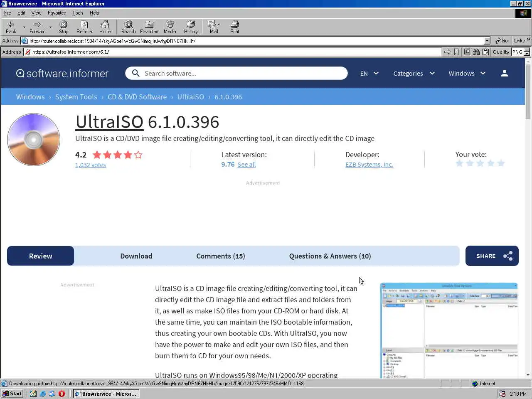Image resolution: width=532 pixels, height=399 pixels.
Task: Click the SHARE button
Action: tap(492, 256)
